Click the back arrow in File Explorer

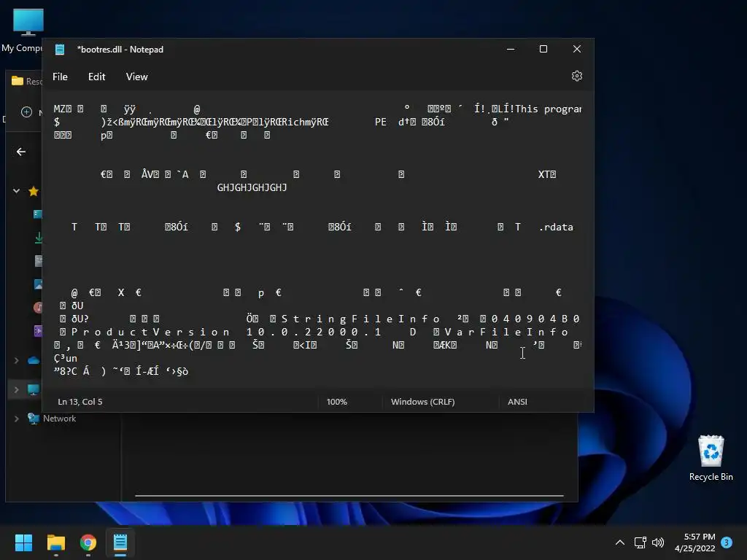pos(21,152)
